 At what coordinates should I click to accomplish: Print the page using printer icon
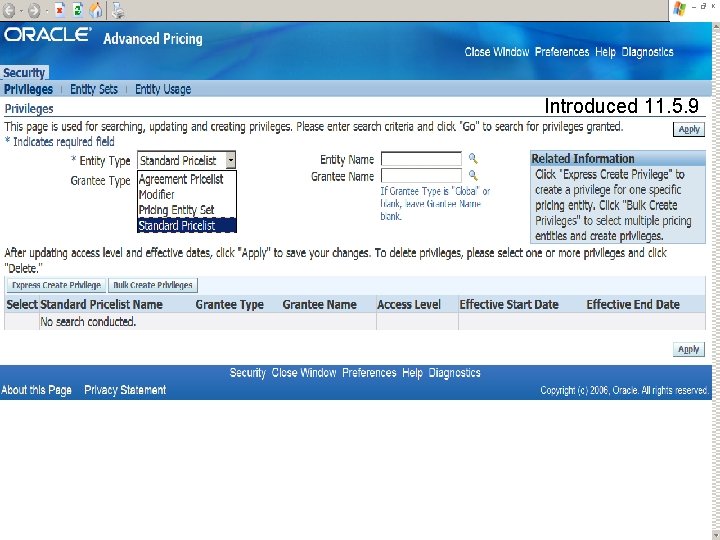click(118, 10)
